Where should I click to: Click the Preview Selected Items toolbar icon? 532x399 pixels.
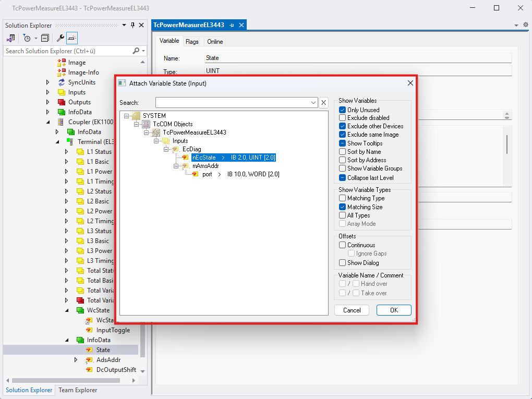72,38
